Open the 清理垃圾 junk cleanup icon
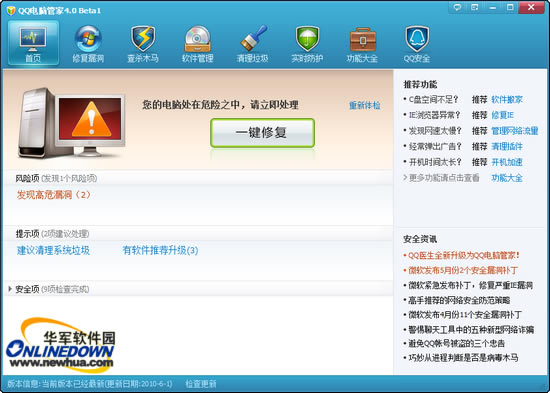The image size is (550, 393). click(x=253, y=43)
